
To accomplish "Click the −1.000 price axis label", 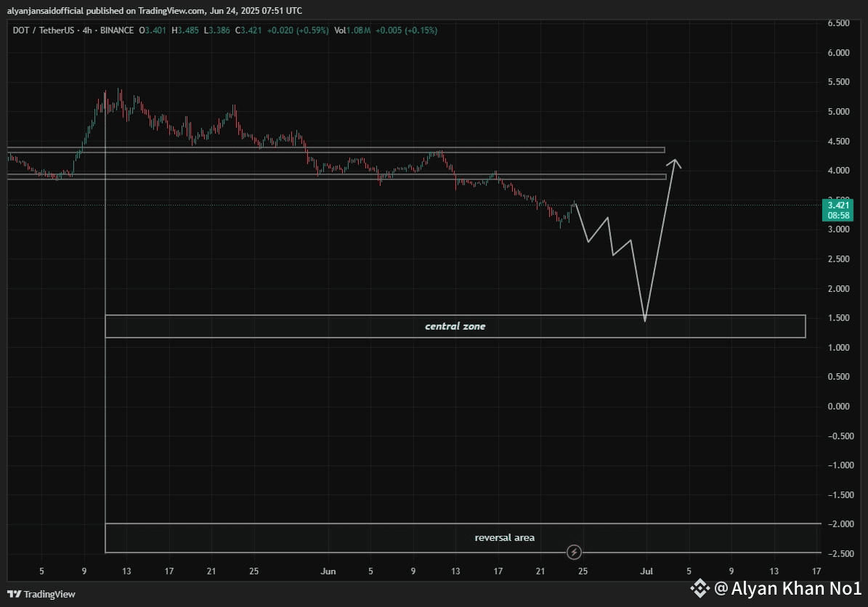I will [841, 465].
